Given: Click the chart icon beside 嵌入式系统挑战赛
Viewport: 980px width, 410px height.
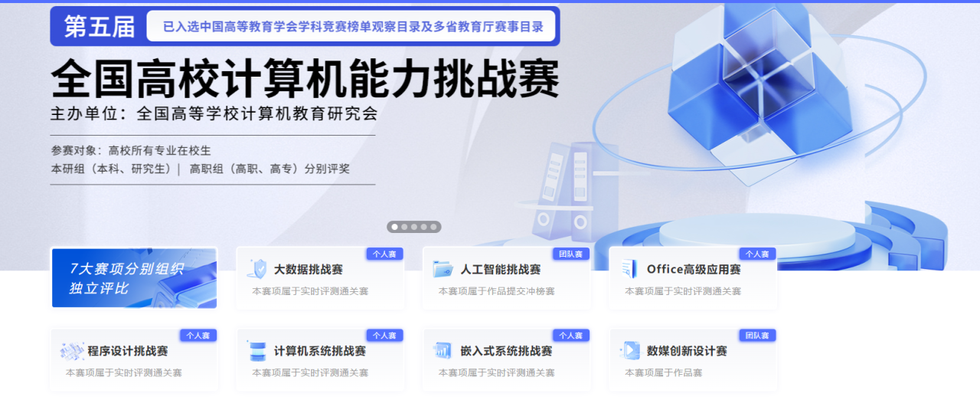Looking at the screenshot, I should coord(443,351).
